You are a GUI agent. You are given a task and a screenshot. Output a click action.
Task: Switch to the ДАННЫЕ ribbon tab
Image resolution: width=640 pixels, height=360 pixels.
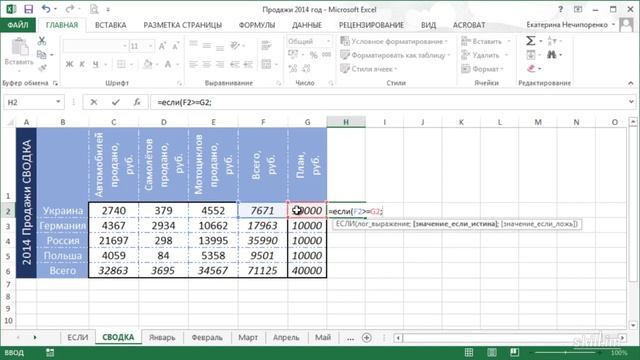pos(307,25)
